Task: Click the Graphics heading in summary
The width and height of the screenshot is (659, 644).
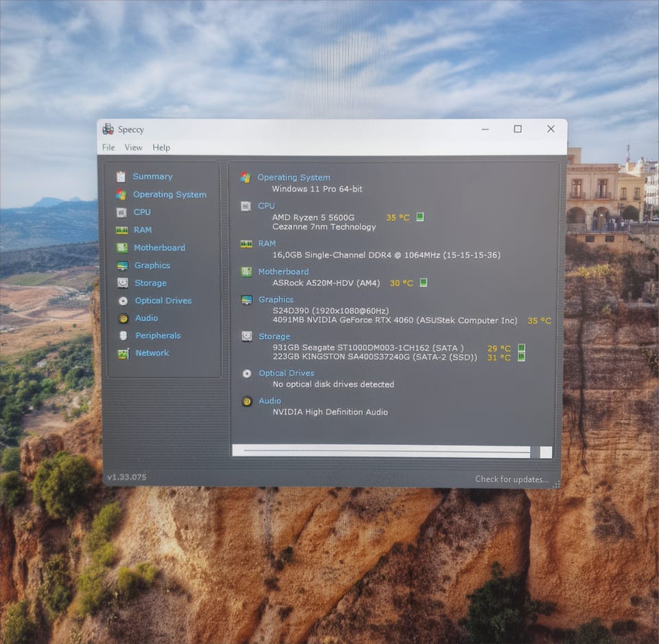Action: pos(276,300)
